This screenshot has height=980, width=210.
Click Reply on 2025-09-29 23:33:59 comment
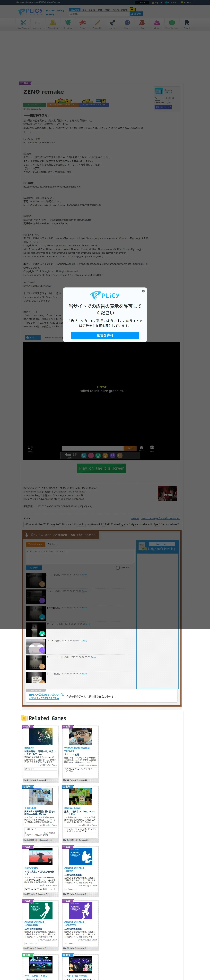[x=84, y=673]
